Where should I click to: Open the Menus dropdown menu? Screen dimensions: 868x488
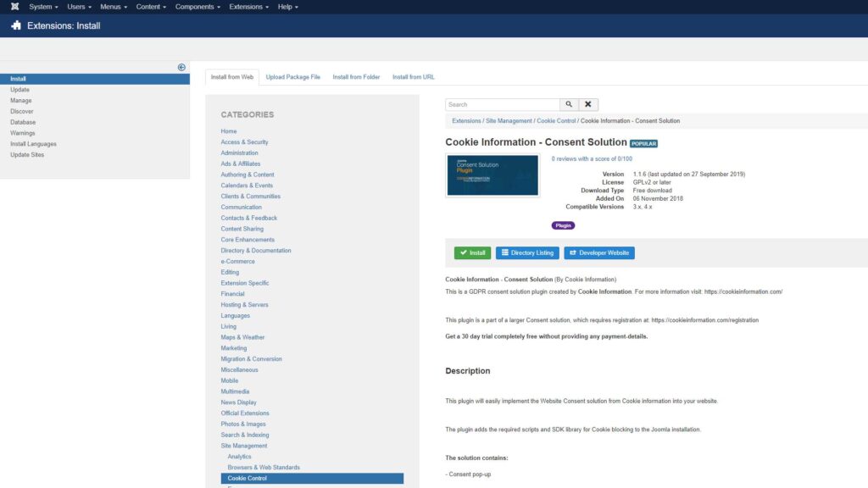click(114, 7)
